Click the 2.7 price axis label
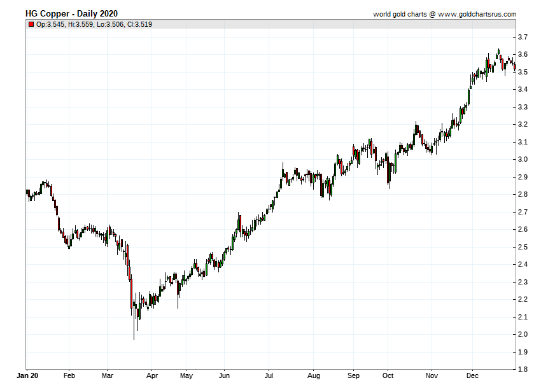 click(523, 212)
